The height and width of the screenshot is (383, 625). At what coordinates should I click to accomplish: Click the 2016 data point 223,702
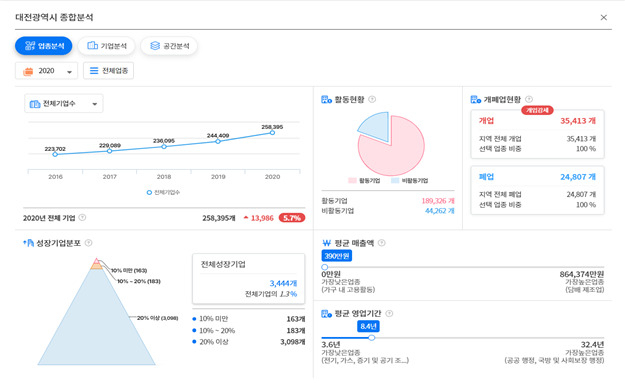pyautogui.click(x=55, y=154)
